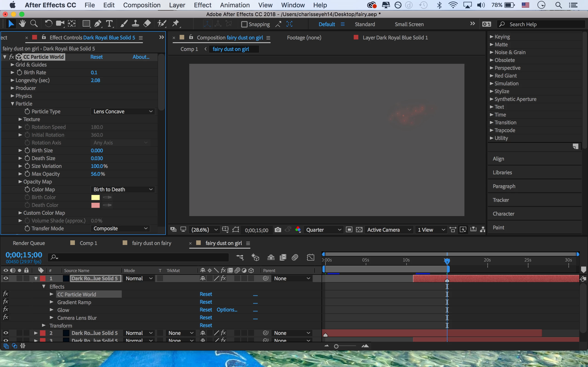This screenshot has height=367, width=588.
Task: Select the Rotation tool
Action: [48, 24]
